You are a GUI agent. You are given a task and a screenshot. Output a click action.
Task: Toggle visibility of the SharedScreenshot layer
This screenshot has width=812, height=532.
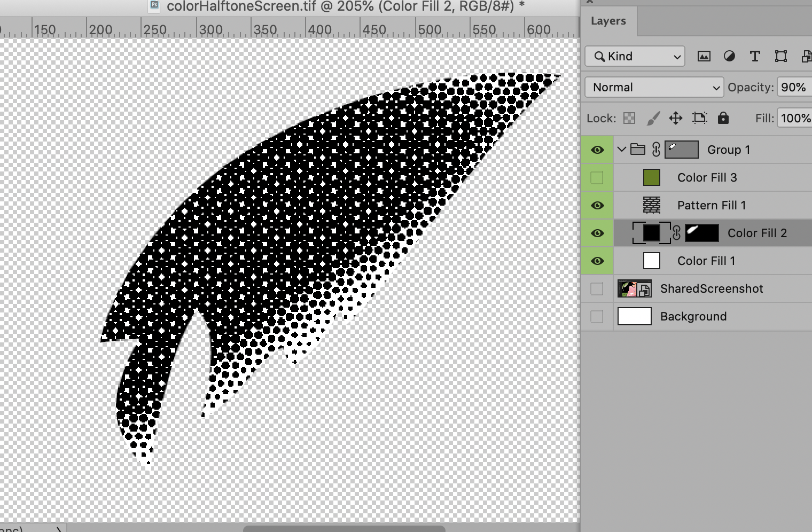[x=597, y=288]
